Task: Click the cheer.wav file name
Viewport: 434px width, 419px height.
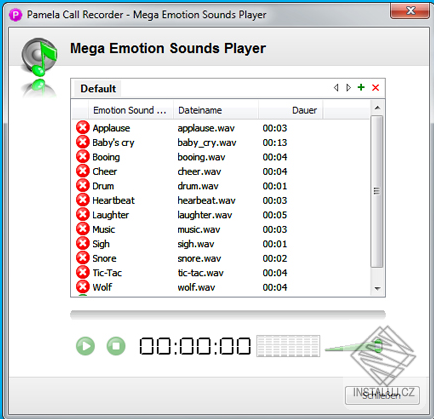Action: tap(199, 171)
